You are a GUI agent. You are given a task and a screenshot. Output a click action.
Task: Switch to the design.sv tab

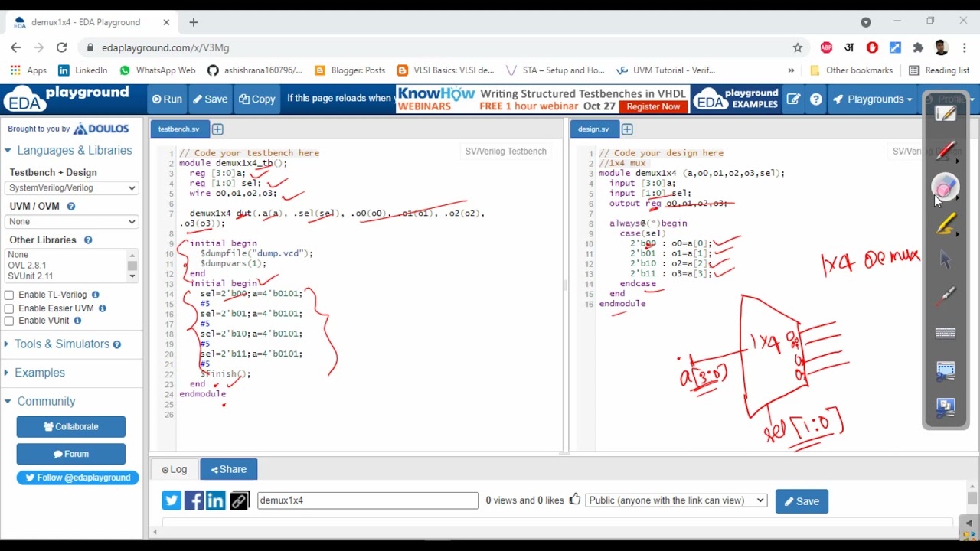pyautogui.click(x=593, y=129)
